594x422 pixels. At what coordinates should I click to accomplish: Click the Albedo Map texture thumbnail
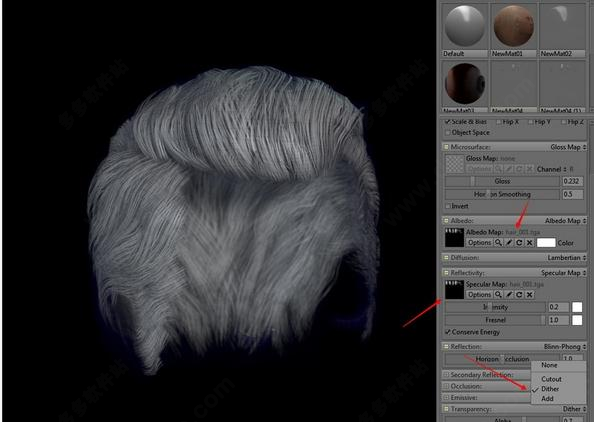[454, 238]
